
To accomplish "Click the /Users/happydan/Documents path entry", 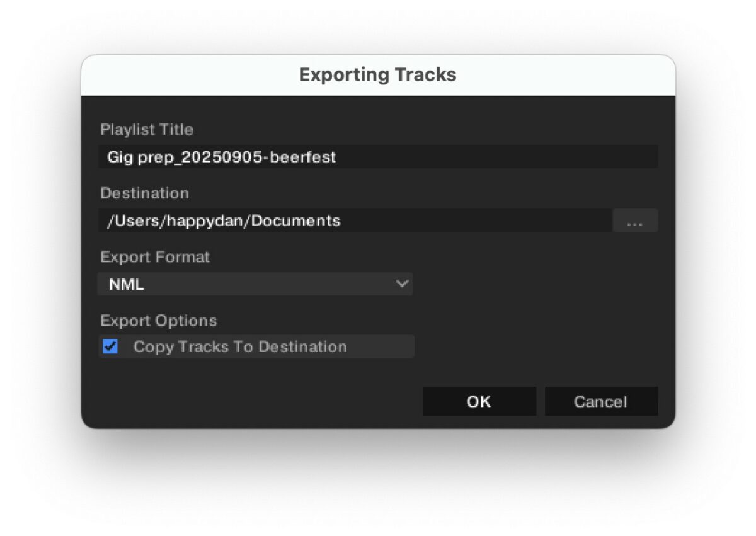I will pos(224,220).
